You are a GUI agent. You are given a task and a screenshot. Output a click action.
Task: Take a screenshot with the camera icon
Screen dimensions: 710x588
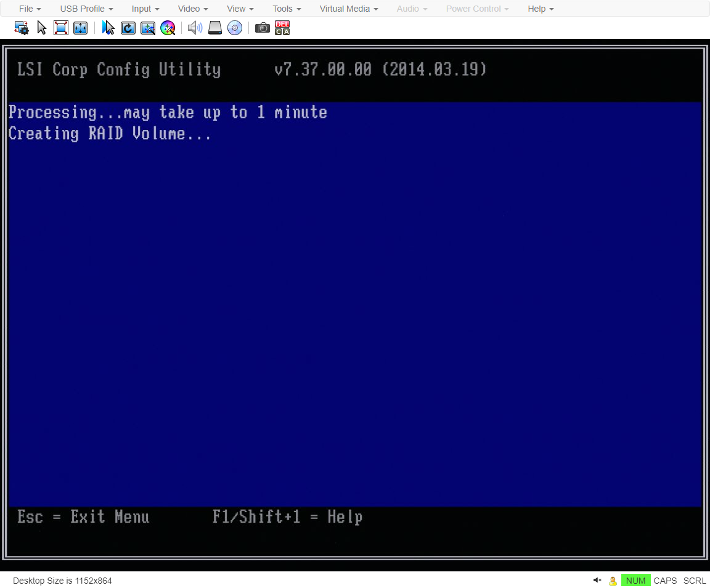pos(262,28)
